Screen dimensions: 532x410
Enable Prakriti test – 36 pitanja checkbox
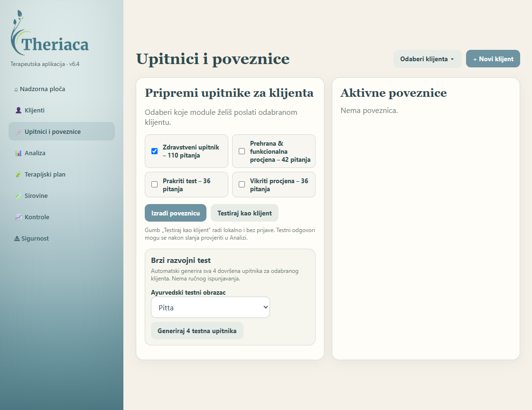point(154,185)
